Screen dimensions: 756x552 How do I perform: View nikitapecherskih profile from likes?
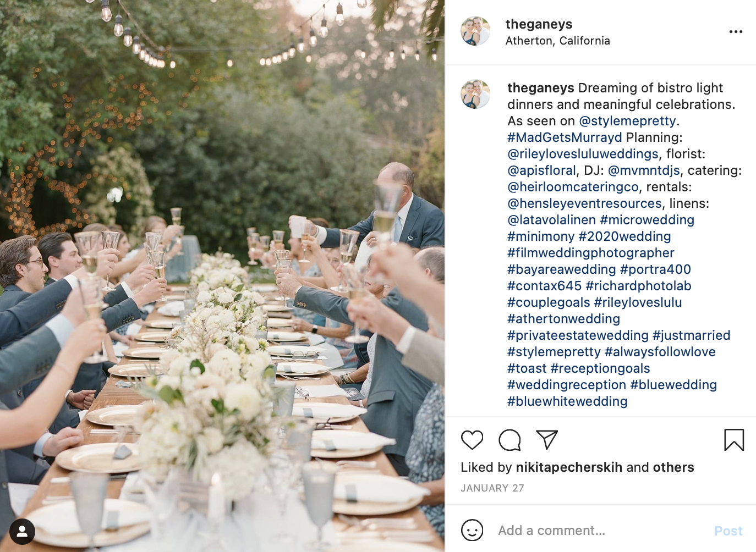(569, 467)
